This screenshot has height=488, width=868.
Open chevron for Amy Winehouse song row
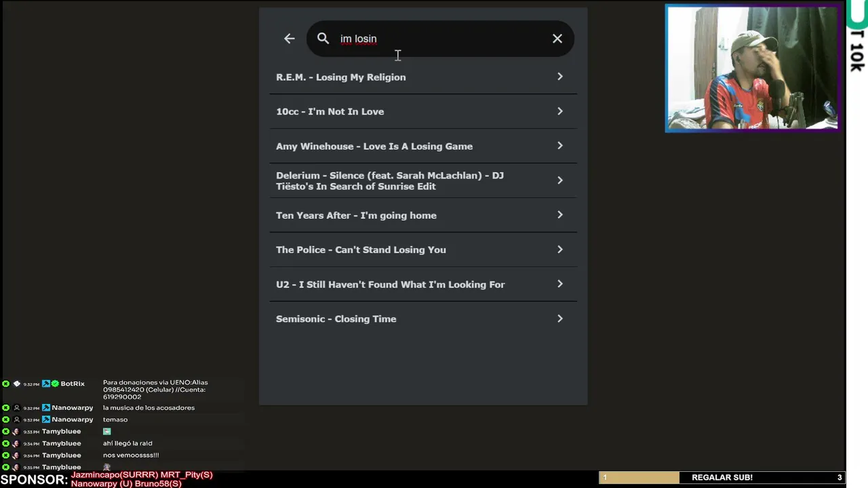pyautogui.click(x=560, y=146)
